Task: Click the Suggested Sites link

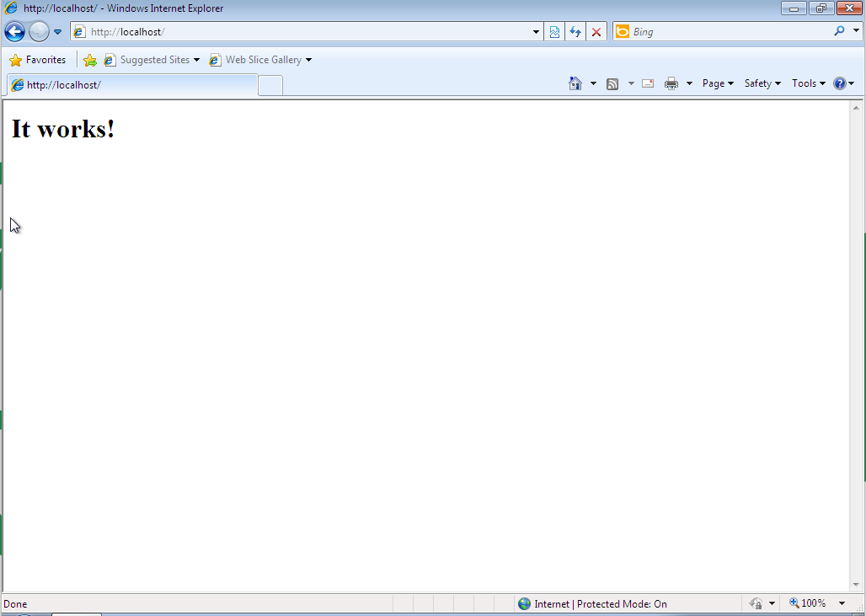Action: click(153, 60)
